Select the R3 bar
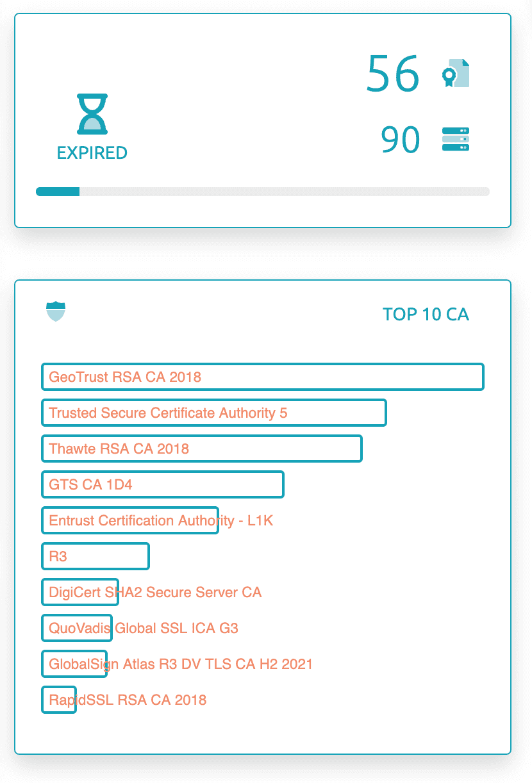 95,556
